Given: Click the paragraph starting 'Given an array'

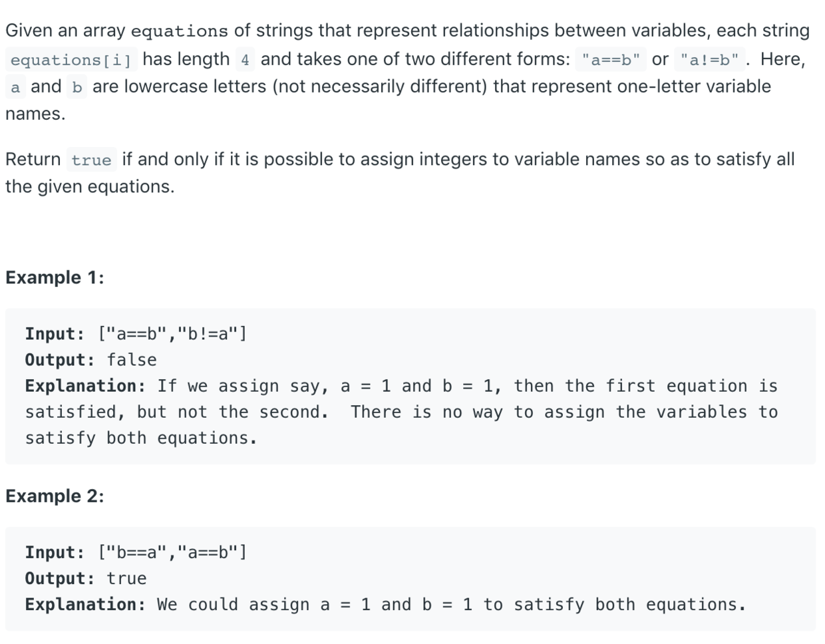Looking at the screenshot, I should (407, 72).
